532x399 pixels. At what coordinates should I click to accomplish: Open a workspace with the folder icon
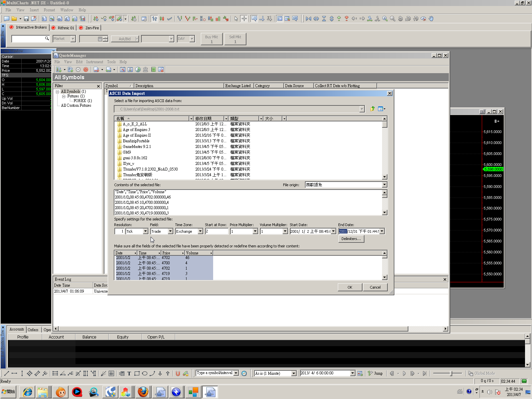[x=14, y=19]
